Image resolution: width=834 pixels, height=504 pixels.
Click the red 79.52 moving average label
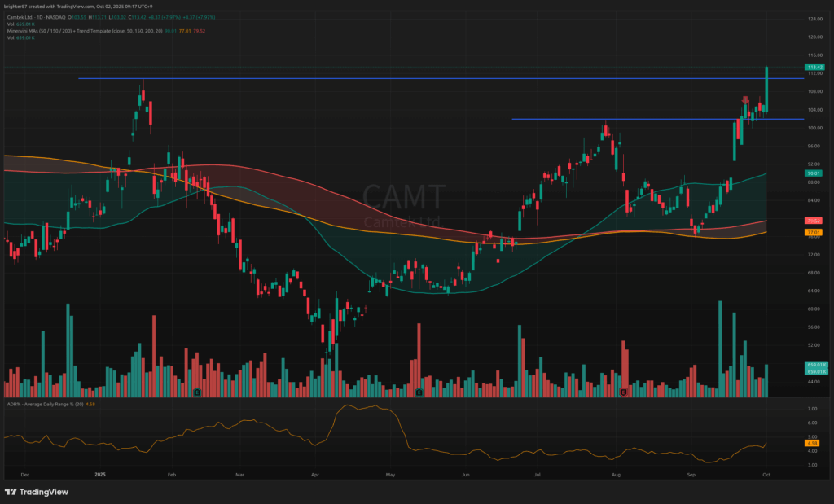pos(812,221)
